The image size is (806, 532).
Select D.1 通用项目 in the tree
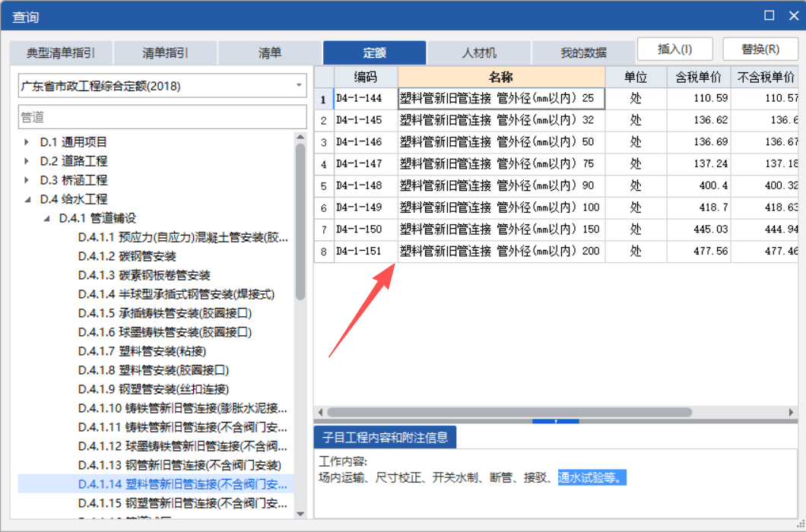(x=74, y=142)
